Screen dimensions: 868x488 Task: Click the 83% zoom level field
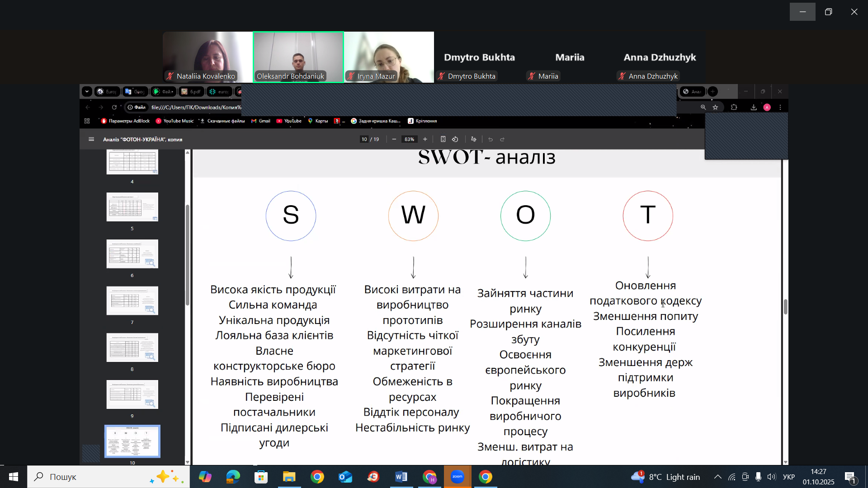point(409,139)
